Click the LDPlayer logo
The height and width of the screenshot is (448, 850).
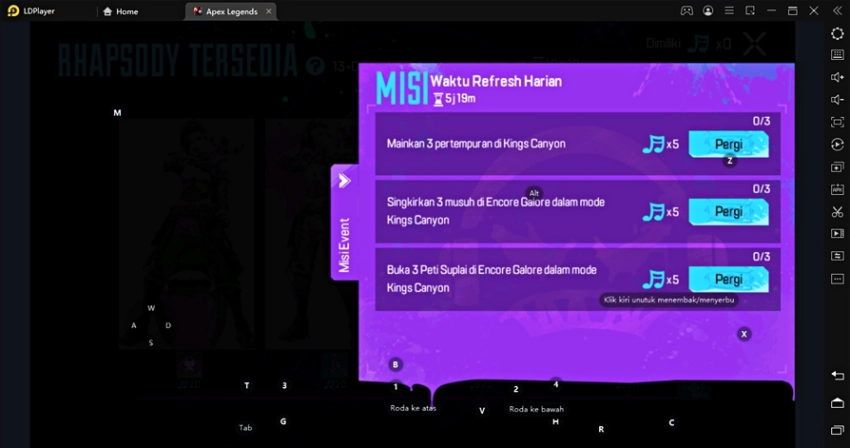tap(13, 11)
